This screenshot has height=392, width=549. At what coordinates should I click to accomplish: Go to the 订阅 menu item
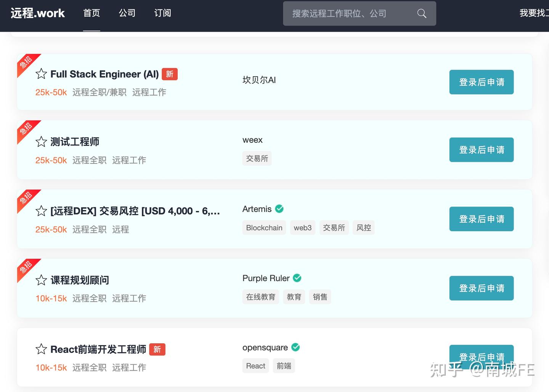pos(162,13)
